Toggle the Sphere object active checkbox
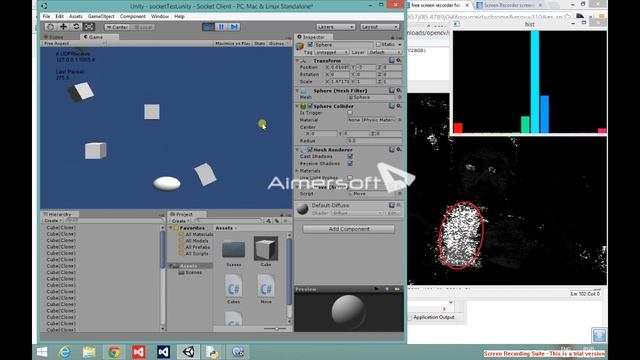Screen dimensions: 640x360 tap(310, 44)
